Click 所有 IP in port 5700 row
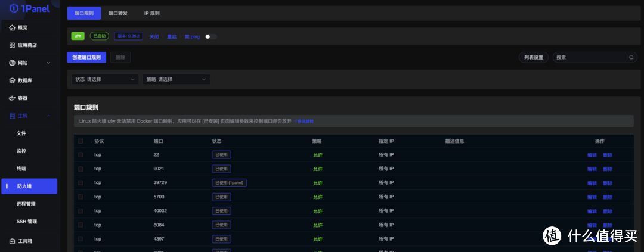Image resolution: width=644 pixels, height=252 pixels. tap(386, 197)
